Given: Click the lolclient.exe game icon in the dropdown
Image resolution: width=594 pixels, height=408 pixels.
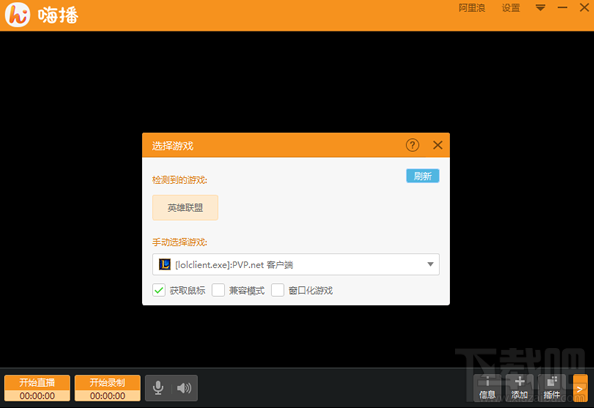Looking at the screenshot, I should [x=165, y=264].
